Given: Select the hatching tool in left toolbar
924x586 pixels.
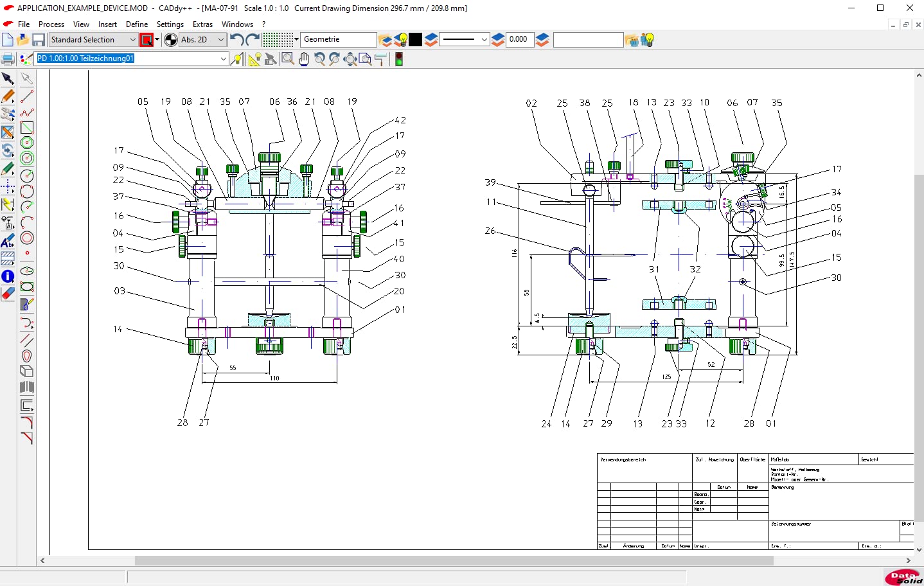Looking at the screenshot, I should [8, 258].
